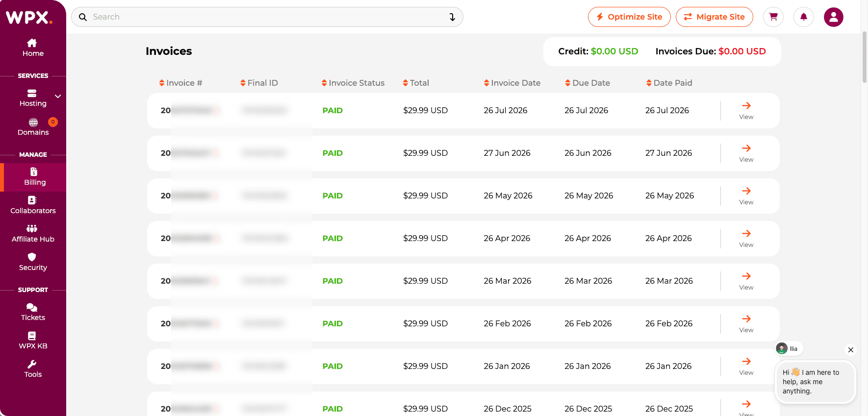Click the page vertical scrollbar
This screenshot has height=416, width=868.
pyautogui.click(x=865, y=58)
